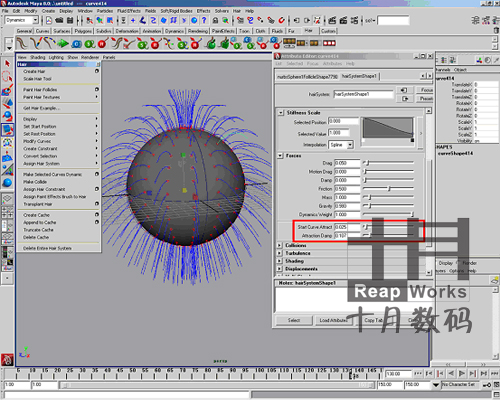Click the Focus button in Attribute Editor
Screen dimensions: 500x400
[x=426, y=90]
